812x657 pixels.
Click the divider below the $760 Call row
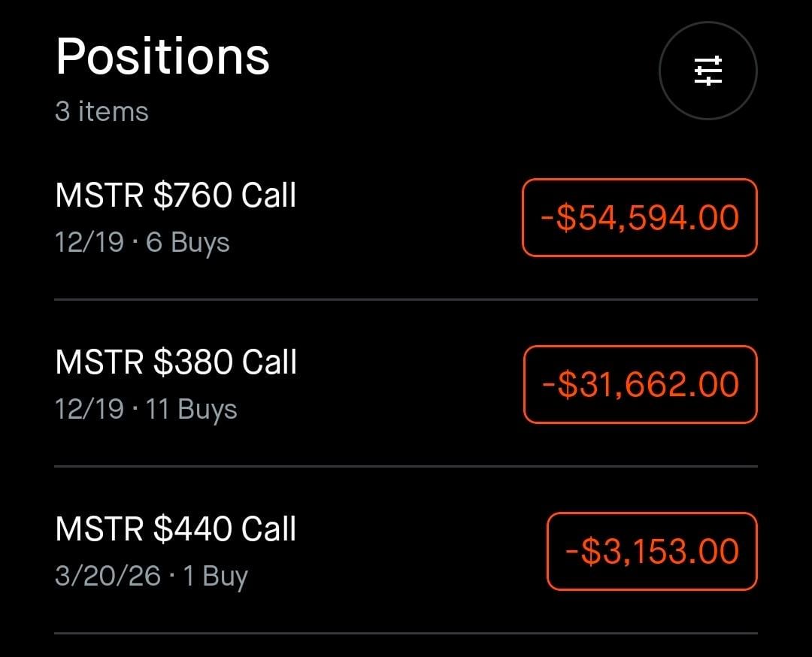pyautogui.click(x=406, y=299)
